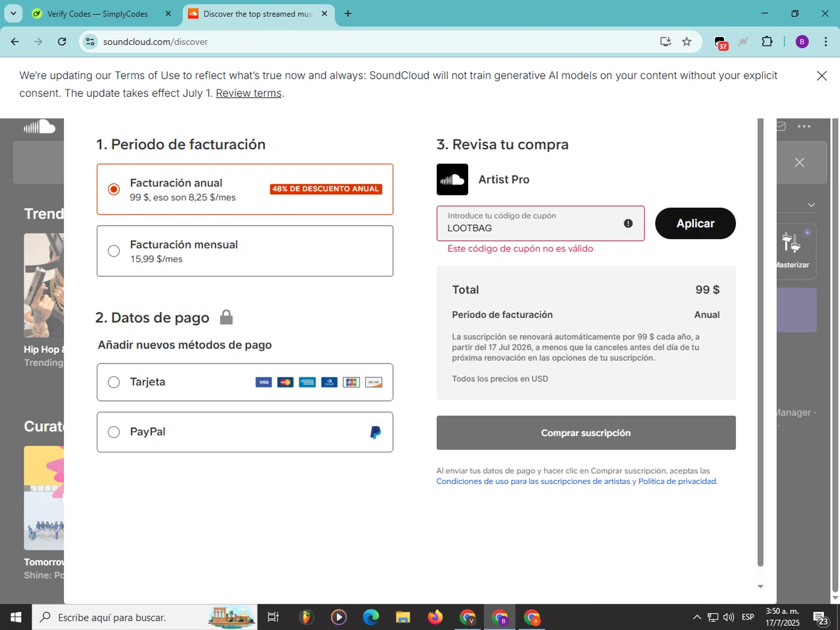The width and height of the screenshot is (840, 630).
Task: Click the Masterizar tool icon
Action: point(791,242)
